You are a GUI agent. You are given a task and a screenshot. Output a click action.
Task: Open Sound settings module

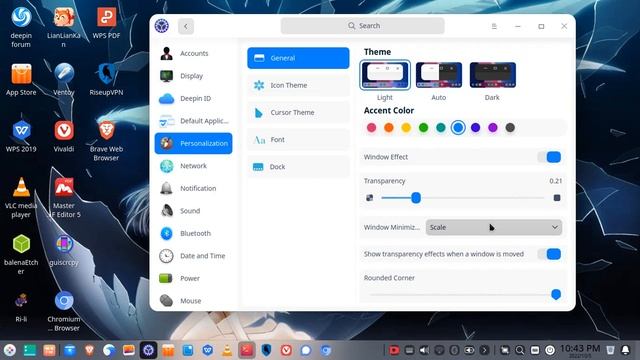click(x=193, y=211)
